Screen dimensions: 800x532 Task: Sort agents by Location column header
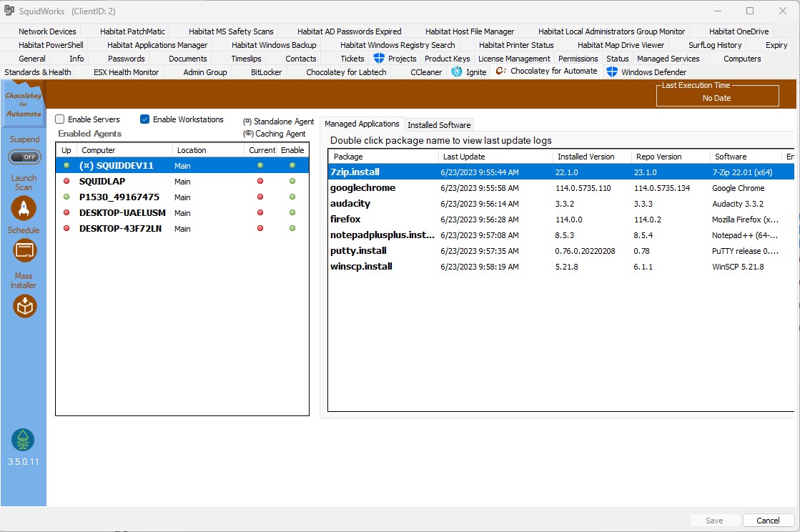[209, 150]
